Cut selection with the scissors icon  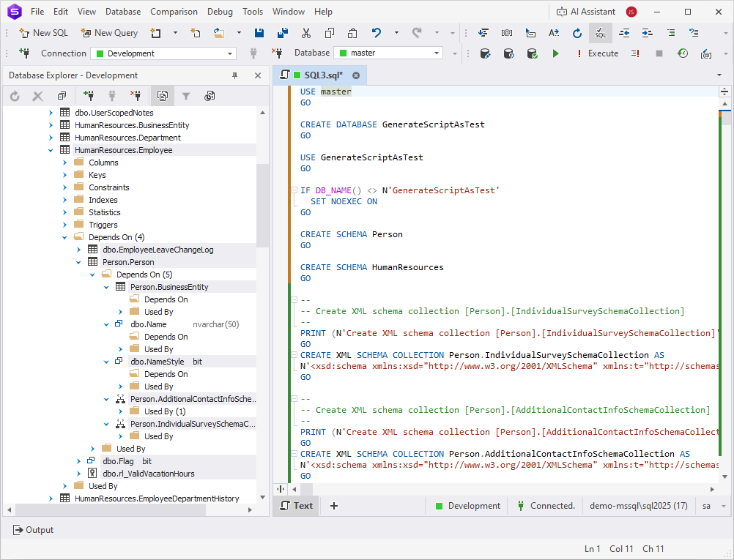pyautogui.click(x=306, y=33)
